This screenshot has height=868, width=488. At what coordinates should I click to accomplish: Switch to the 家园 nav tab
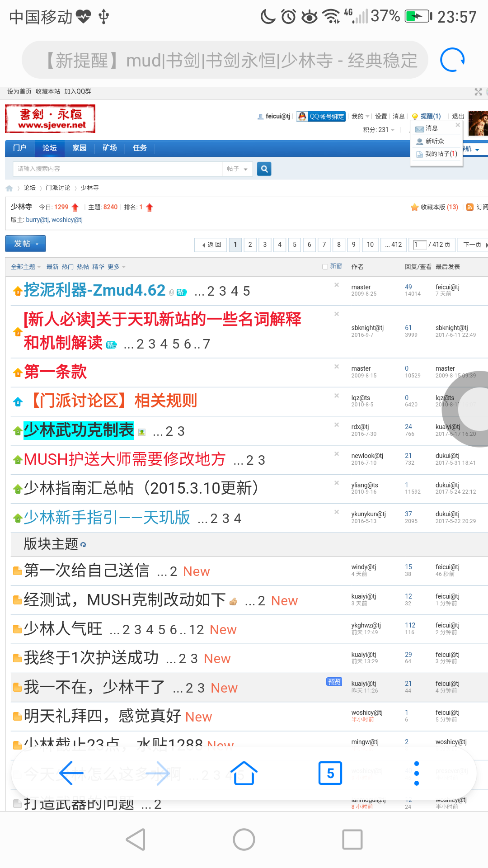(80, 148)
